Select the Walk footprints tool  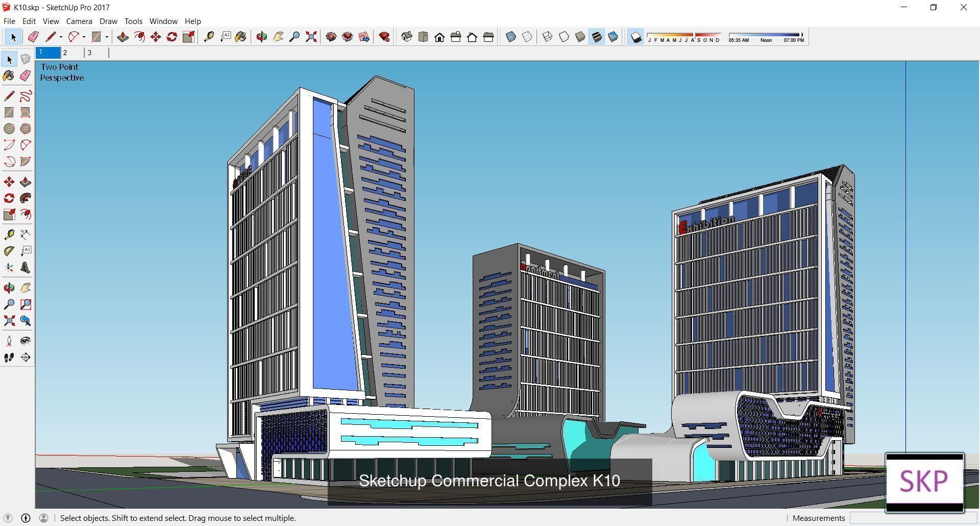(9, 357)
